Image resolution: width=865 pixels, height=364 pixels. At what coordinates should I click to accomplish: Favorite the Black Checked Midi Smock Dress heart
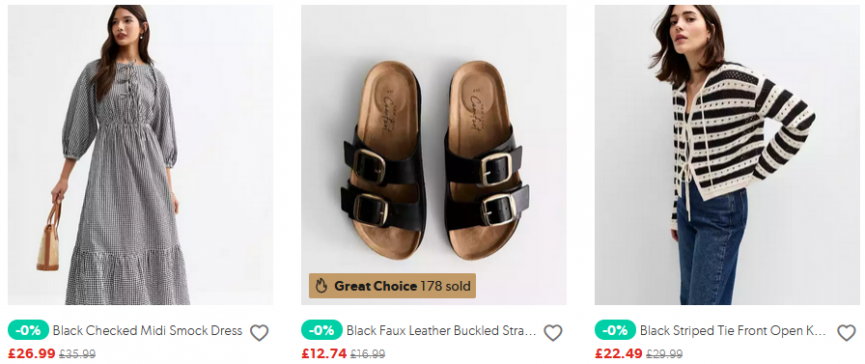[x=259, y=333]
